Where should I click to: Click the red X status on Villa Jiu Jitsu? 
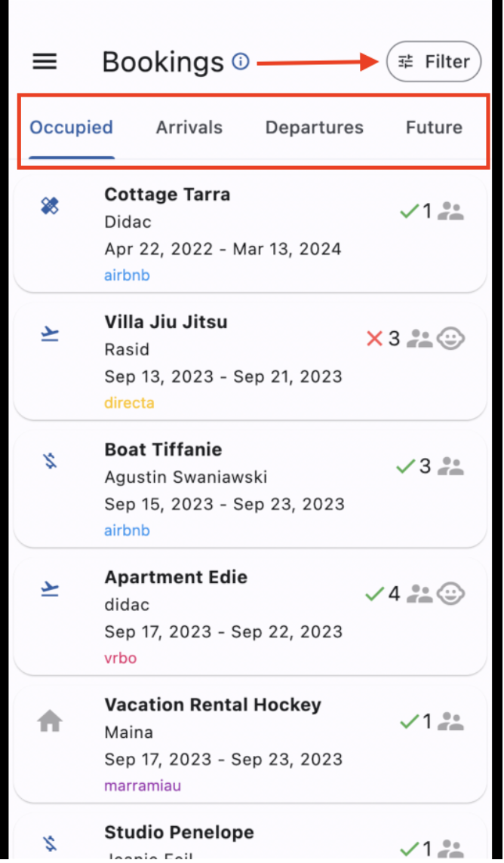pos(376,339)
